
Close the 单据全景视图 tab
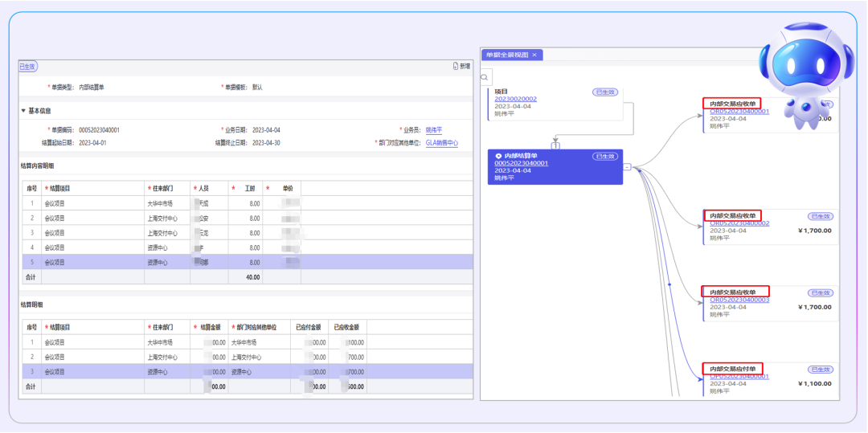[x=534, y=55]
